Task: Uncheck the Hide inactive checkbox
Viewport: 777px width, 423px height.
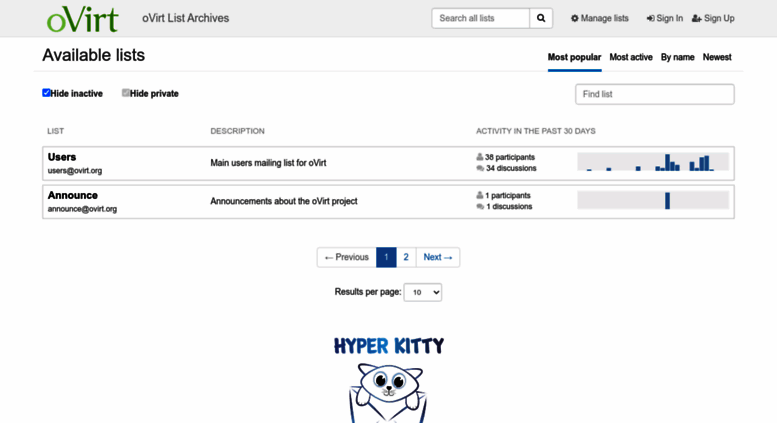Action: 46,93
